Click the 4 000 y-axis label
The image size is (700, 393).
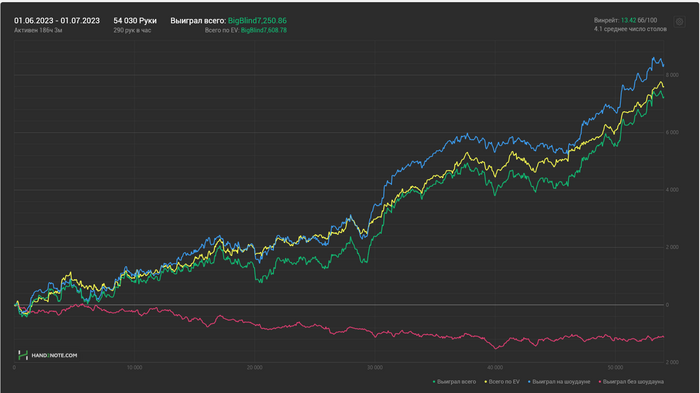(672, 190)
